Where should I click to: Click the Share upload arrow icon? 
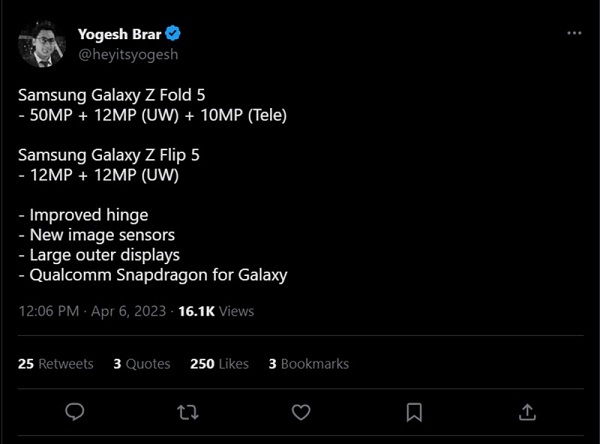527,412
